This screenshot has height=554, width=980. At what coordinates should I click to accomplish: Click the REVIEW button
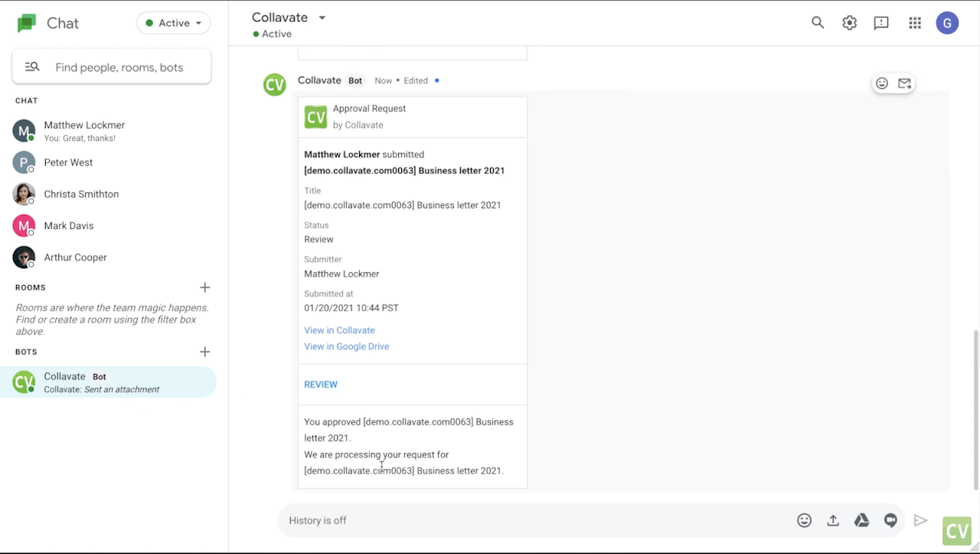[321, 385]
